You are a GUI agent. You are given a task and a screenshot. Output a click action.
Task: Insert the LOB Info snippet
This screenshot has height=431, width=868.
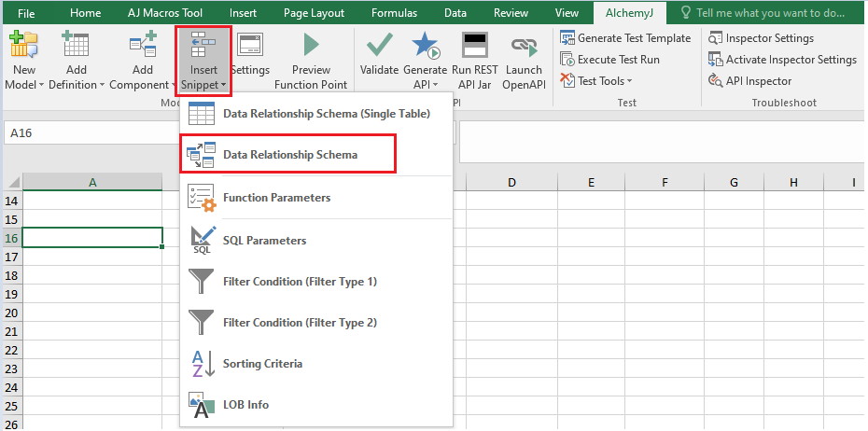[x=245, y=404]
